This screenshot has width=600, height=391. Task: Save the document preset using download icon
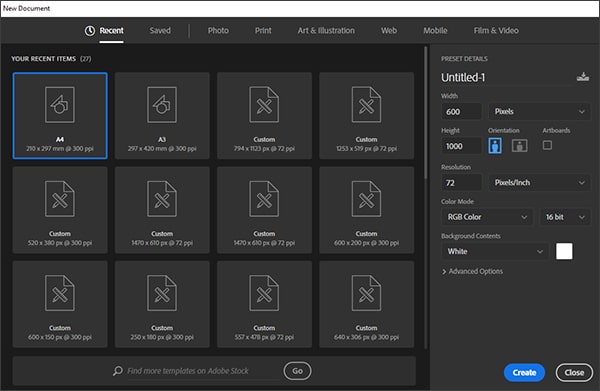coord(583,77)
